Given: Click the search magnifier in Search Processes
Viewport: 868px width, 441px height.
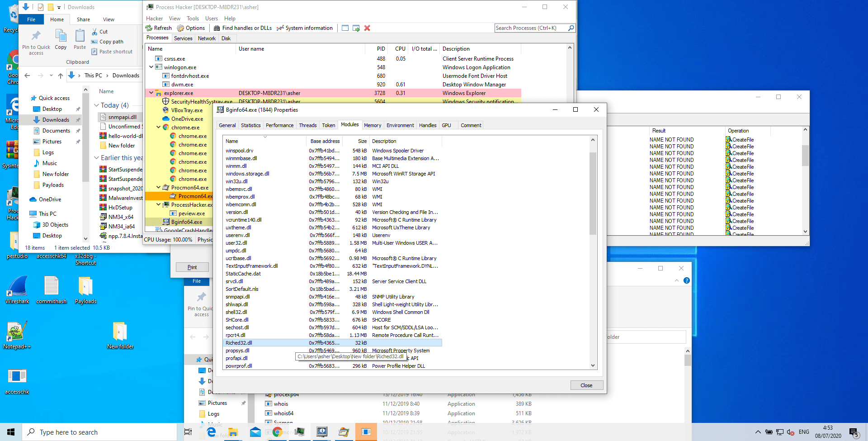Looking at the screenshot, I should click(x=571, y=28).
